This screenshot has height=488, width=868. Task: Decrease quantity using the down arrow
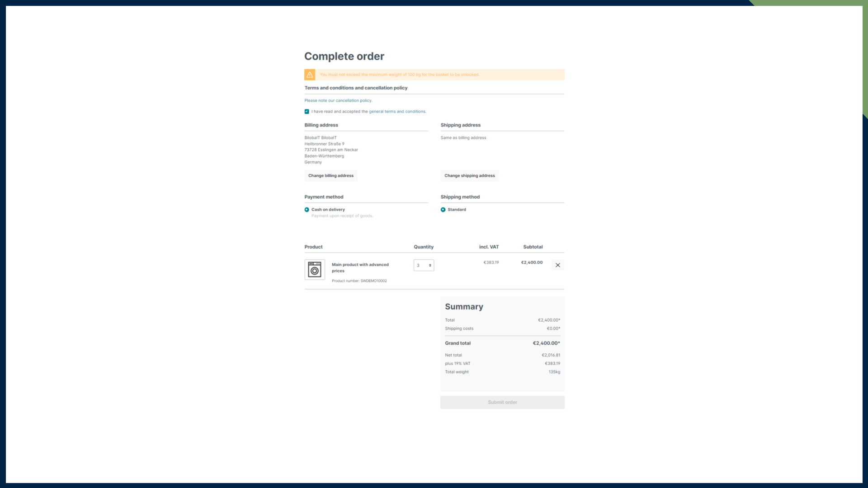click(430, 267)
